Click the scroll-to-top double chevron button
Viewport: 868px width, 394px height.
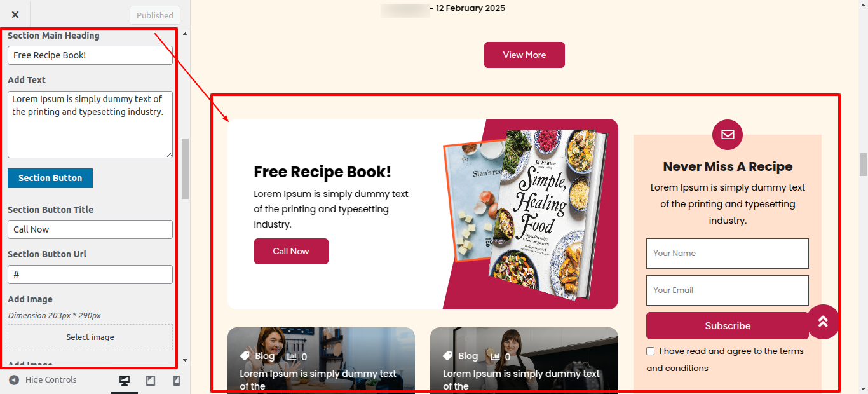(823, 322)
